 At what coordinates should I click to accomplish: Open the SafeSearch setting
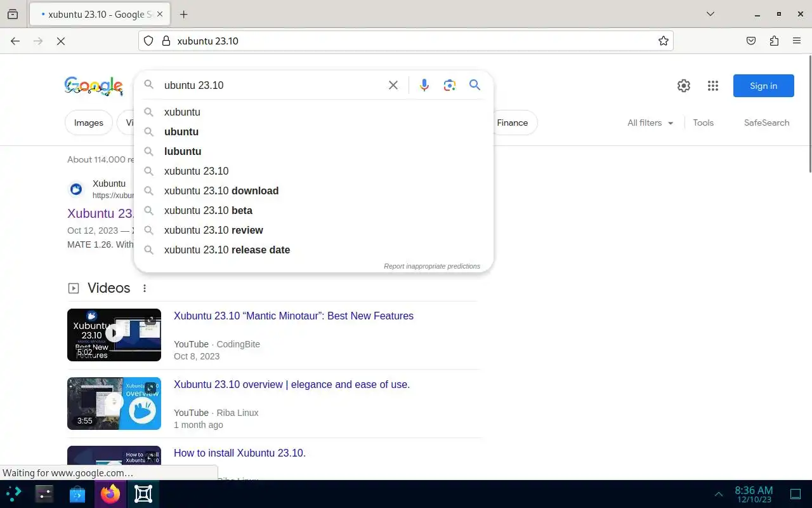(x=766, y=123)
